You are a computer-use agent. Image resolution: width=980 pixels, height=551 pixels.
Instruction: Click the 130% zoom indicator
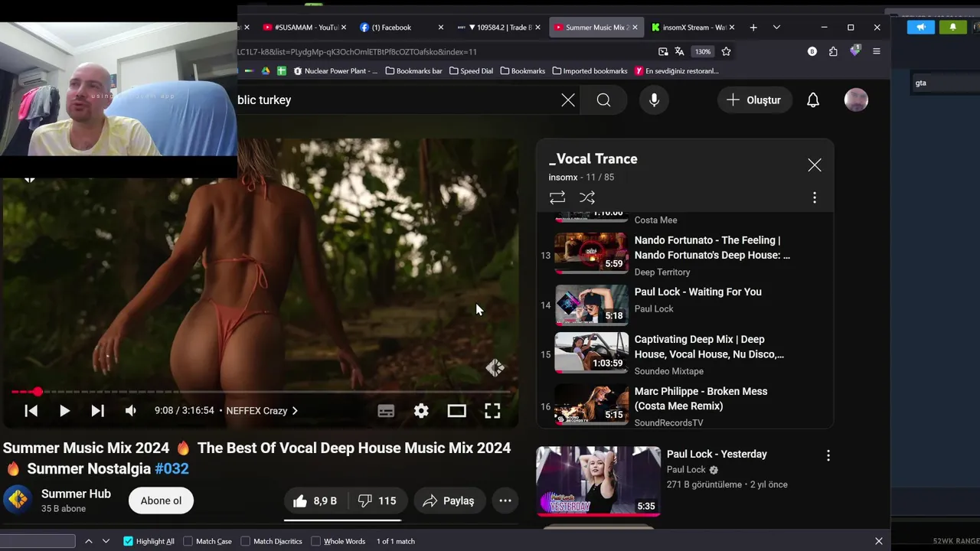[x=703, y=52]
